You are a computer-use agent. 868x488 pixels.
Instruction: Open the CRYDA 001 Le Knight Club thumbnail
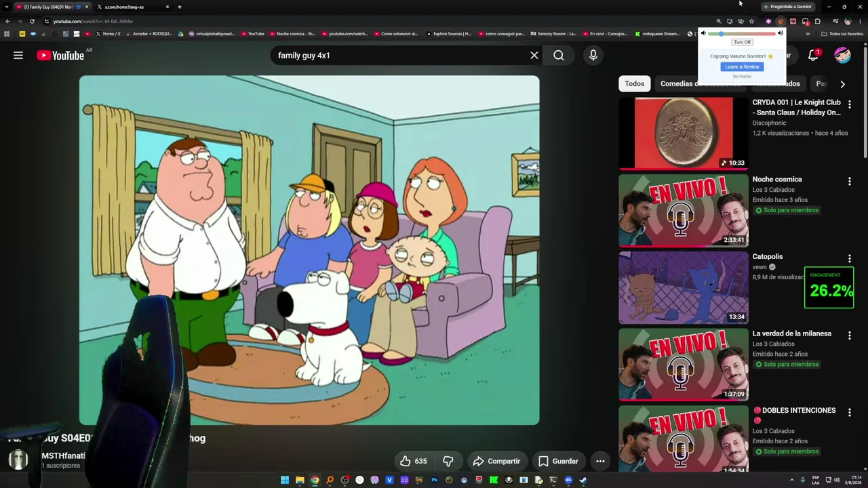point(684,133)
